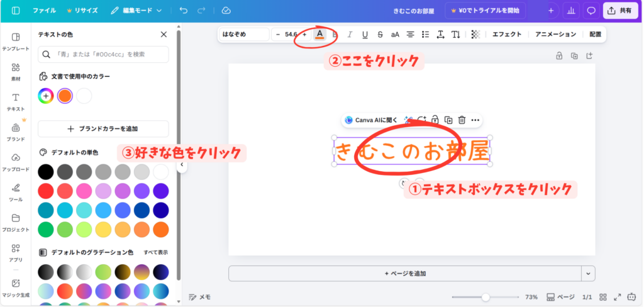Open the アプリ sidebar tab
Viewport: 644px width, 307px height.
click(x=16, y=253)
